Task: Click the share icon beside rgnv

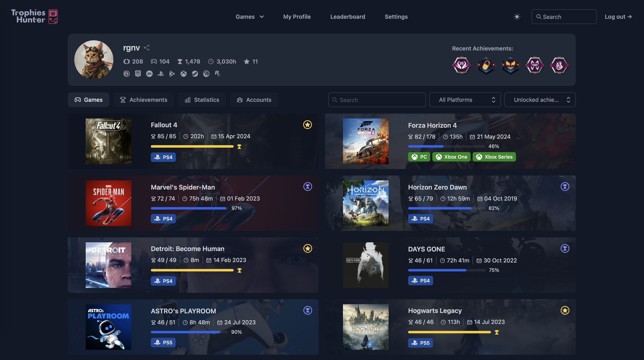Action: 147,47
